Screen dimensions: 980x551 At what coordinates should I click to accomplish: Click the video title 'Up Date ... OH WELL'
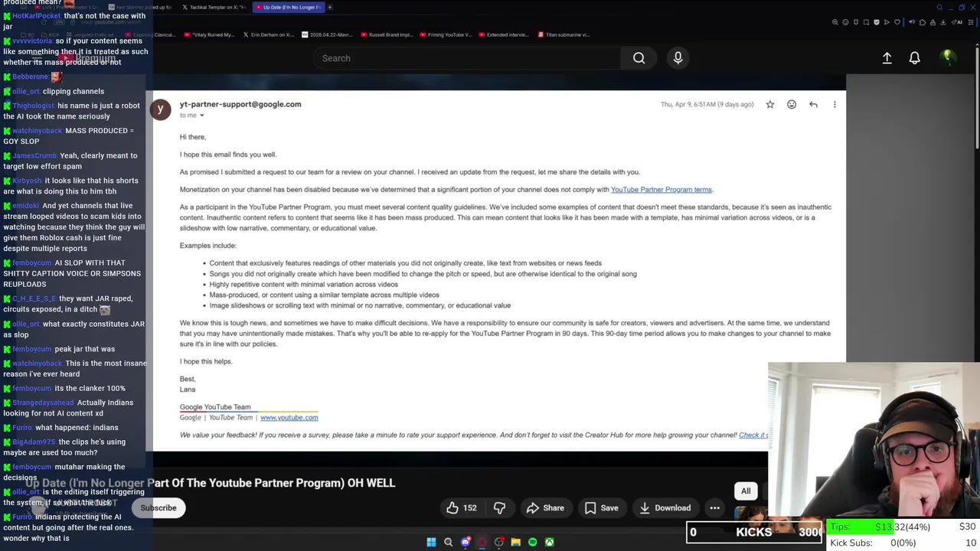(x=211, y=483)
